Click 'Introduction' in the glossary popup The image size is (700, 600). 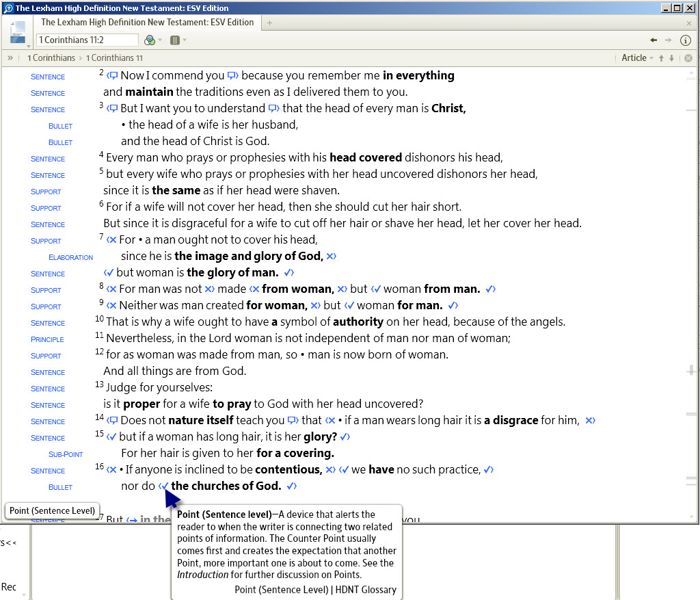click(202, 575)
